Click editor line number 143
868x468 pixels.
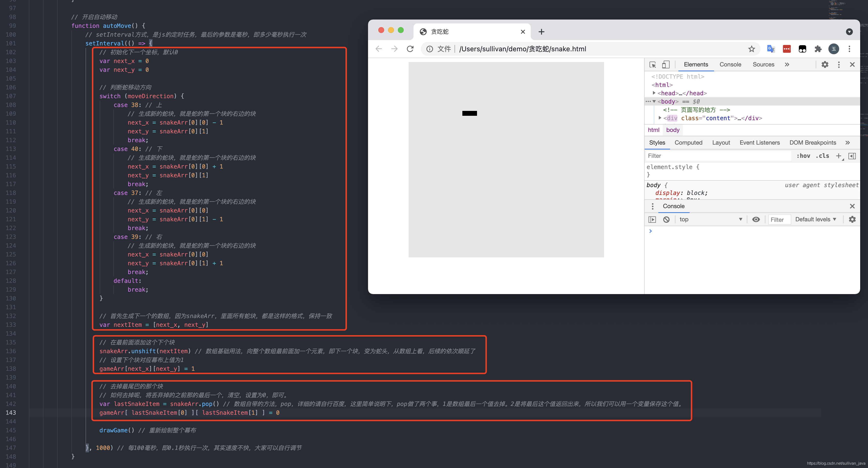point(11,413)
